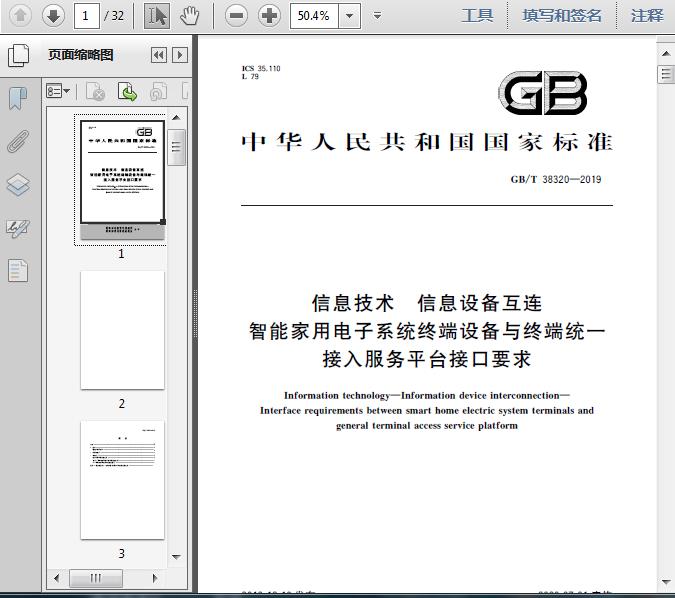Go to next page with down arrow

[x=53, y=16]
